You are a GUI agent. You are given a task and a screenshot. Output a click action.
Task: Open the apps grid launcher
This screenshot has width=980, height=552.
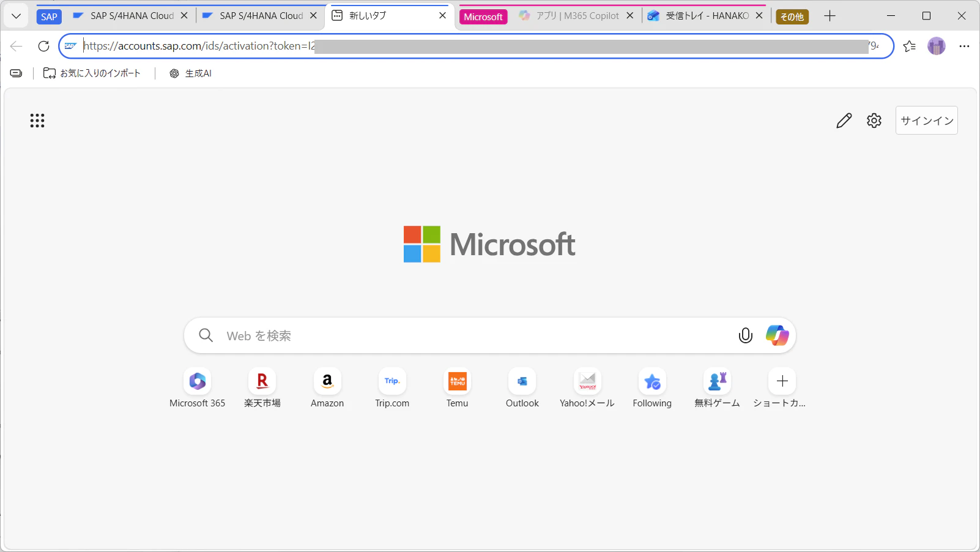click(37, 121)
